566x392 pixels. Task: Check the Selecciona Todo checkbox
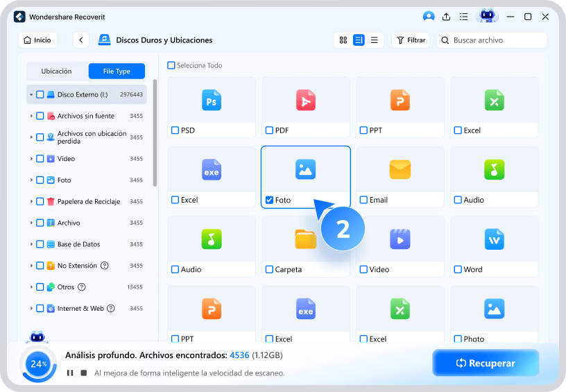point(171,65)
